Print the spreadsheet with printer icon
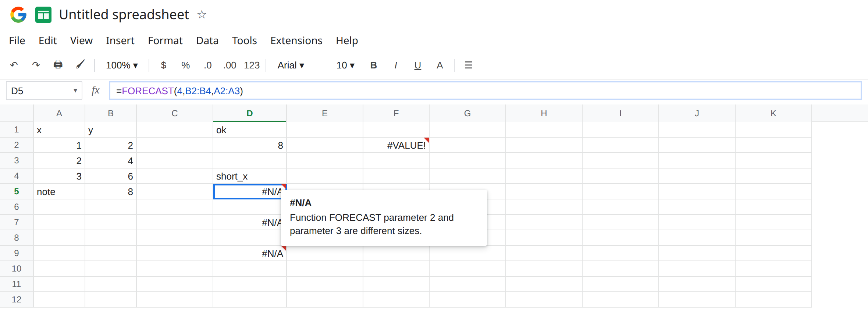 (58, 65)
